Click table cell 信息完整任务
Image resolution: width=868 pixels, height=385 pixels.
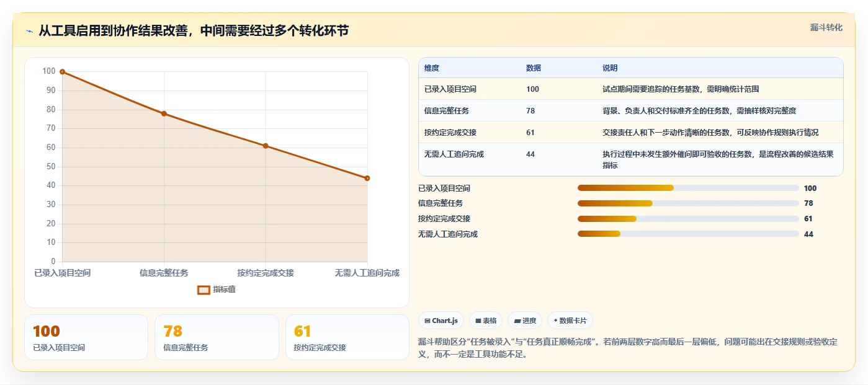point(447,111)
